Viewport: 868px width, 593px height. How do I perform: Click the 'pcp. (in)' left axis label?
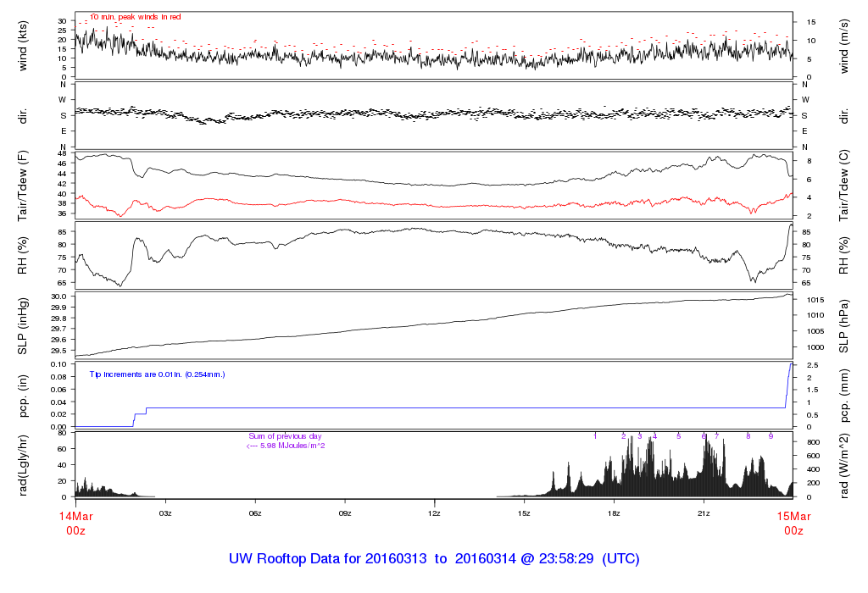(x=23, y=395)
